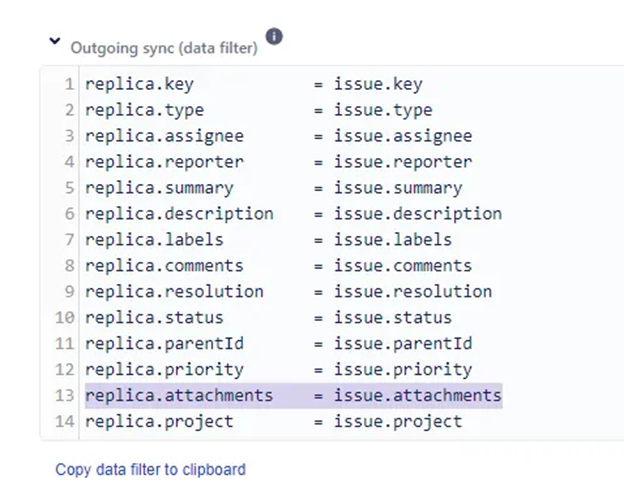Click on issue.resolution text
The height and width of the screenshot is (501, 624).
click(413, 292)
